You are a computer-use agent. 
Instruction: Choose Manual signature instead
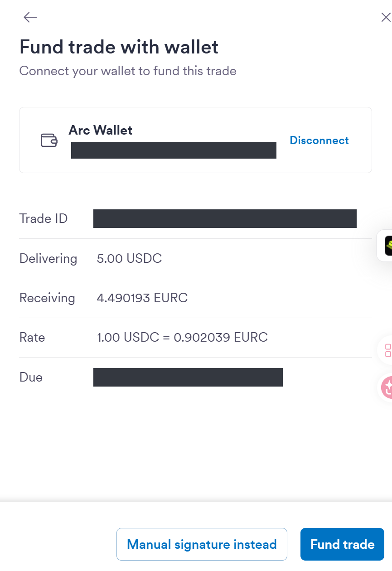202,544
